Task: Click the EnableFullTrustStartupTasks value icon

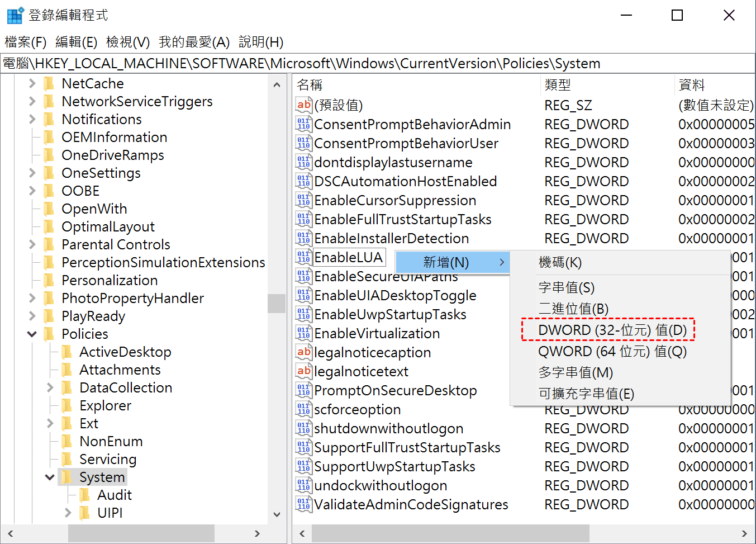Action: coord(303,219)
